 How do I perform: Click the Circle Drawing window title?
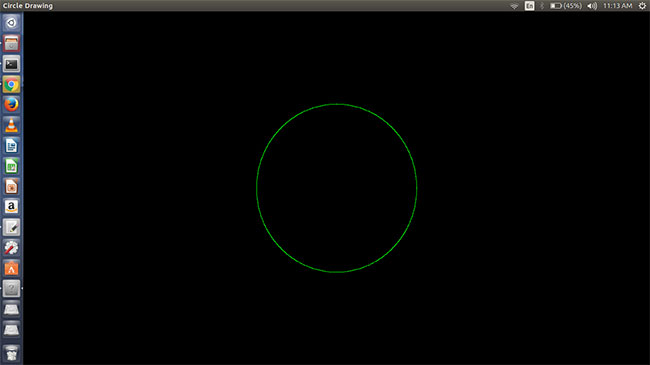point(28,6)
